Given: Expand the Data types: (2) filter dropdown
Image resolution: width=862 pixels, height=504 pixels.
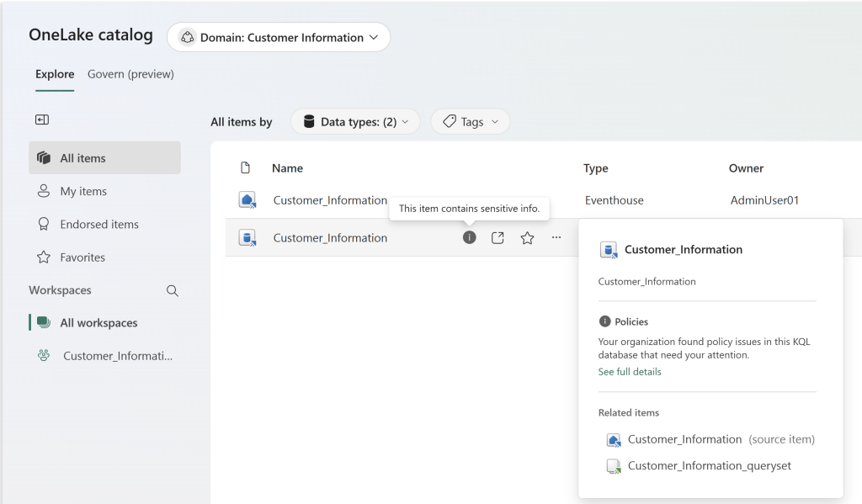Looking at the screenshot, I should (x=355, y=121).
